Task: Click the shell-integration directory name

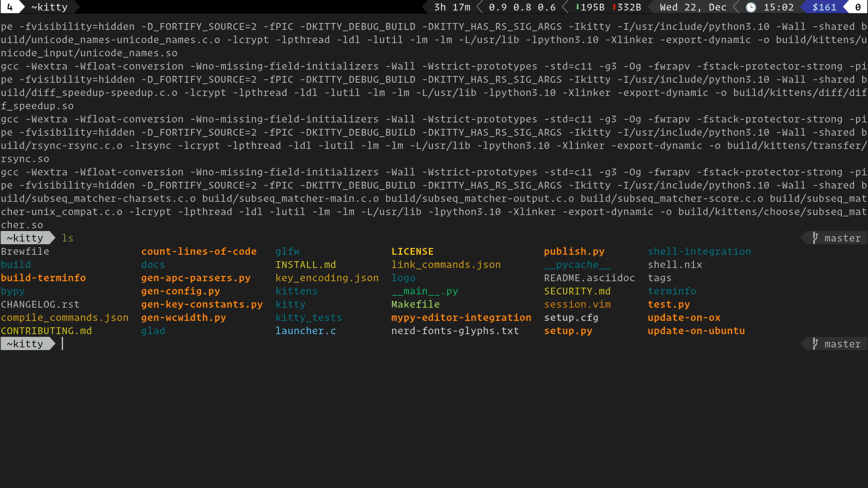Action: coord(699,251)
